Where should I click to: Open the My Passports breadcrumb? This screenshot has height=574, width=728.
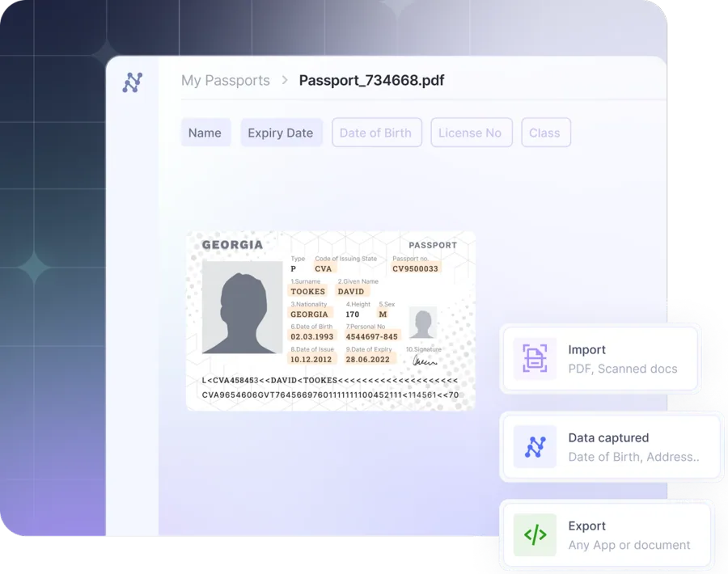(x=225, y=80)
